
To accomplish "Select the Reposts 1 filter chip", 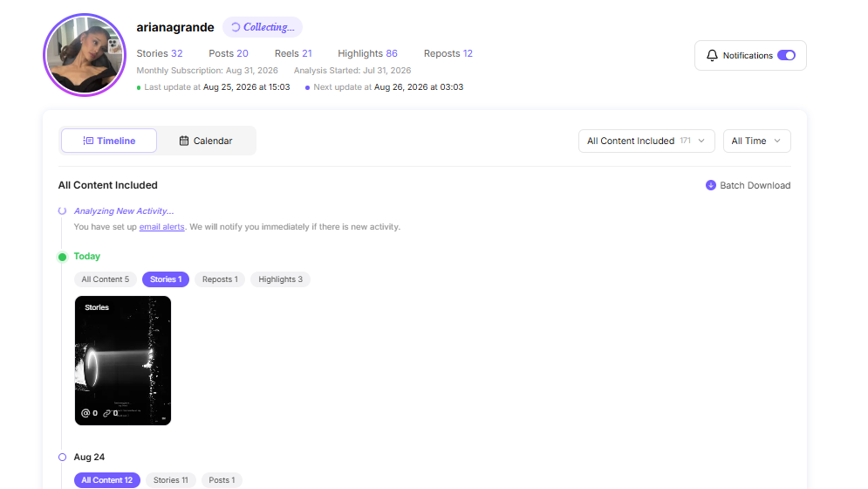I will (220, 279).
